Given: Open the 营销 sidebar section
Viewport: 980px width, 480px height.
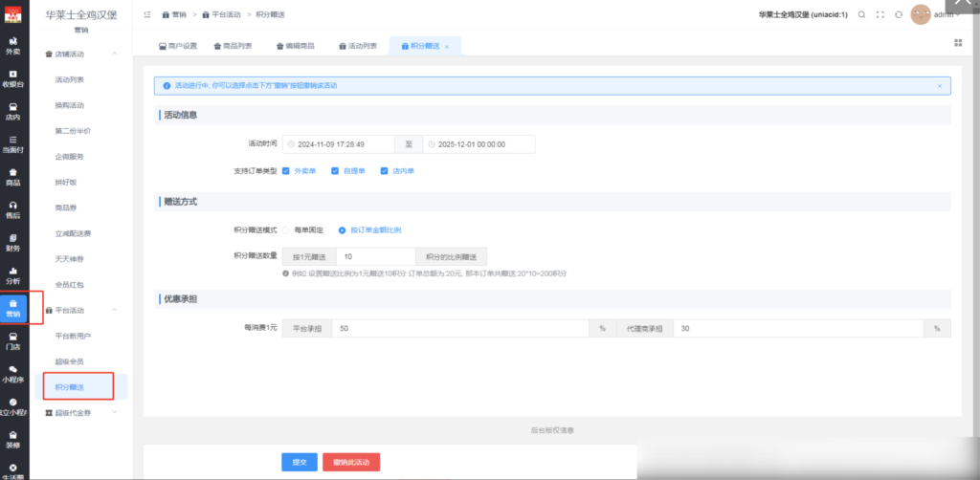Looking at the screenshot, I should tap(13, 308).
